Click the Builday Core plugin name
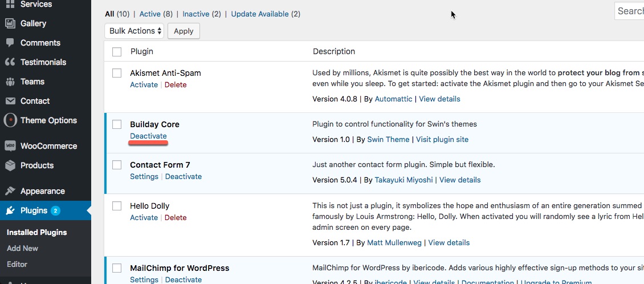Screen dimensions: 644x284 pyautogui.click(x=155, y=124)
